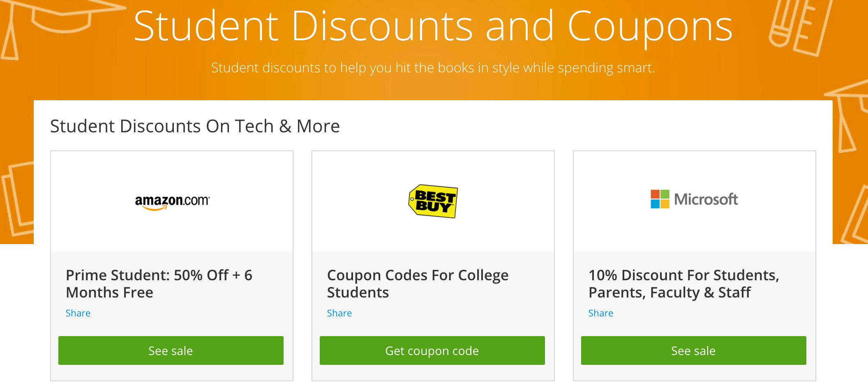The width and height of the screenshot is (868, 392).
Task: Click the Best Buy logo
Action: coord(433,201)
